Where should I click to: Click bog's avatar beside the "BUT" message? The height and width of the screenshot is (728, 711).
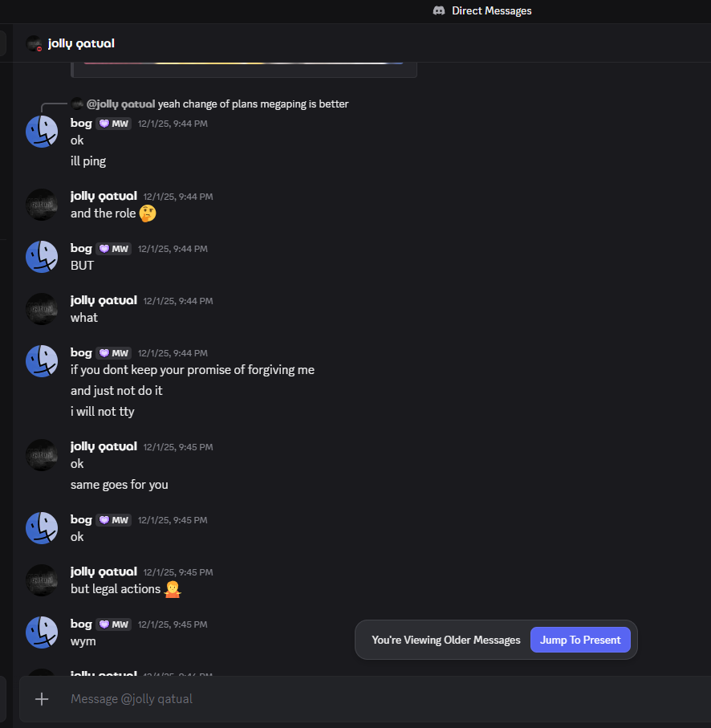(42, 256)
